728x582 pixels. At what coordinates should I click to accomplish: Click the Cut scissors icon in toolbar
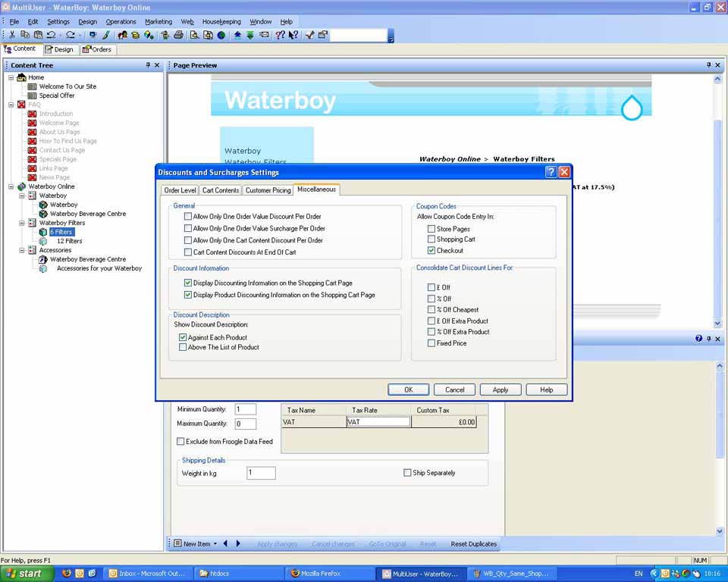coord(12,35)
